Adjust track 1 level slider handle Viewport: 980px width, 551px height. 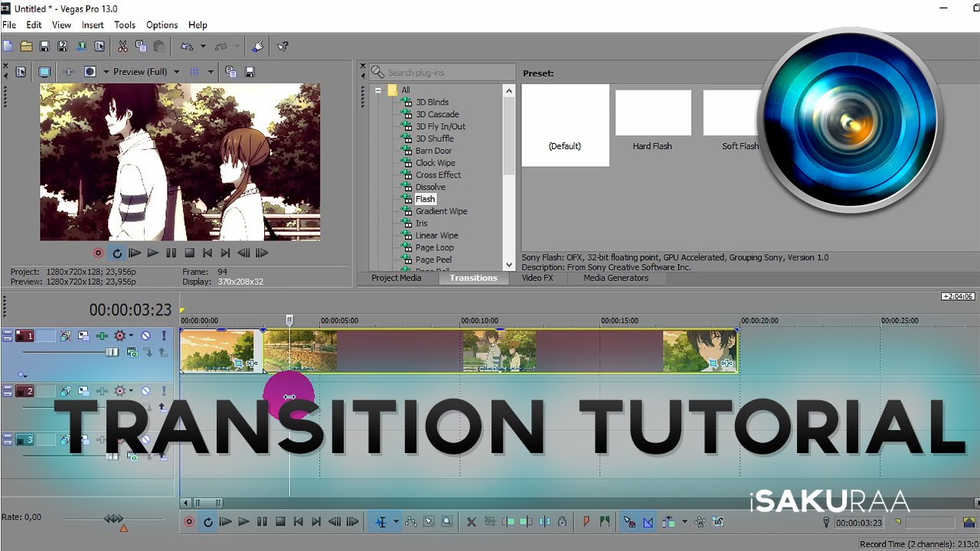tap(112, 352)
